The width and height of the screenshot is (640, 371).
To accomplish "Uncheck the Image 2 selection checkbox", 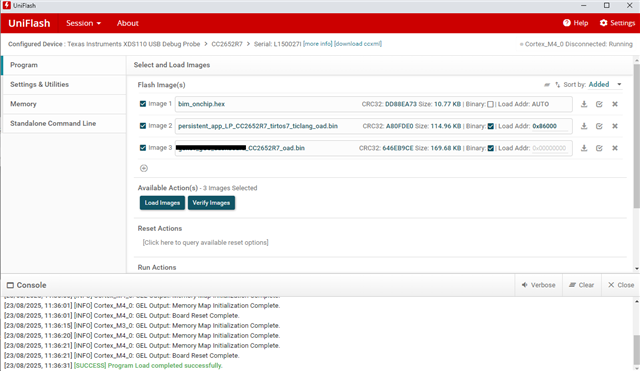I will (x=143, y=126).
